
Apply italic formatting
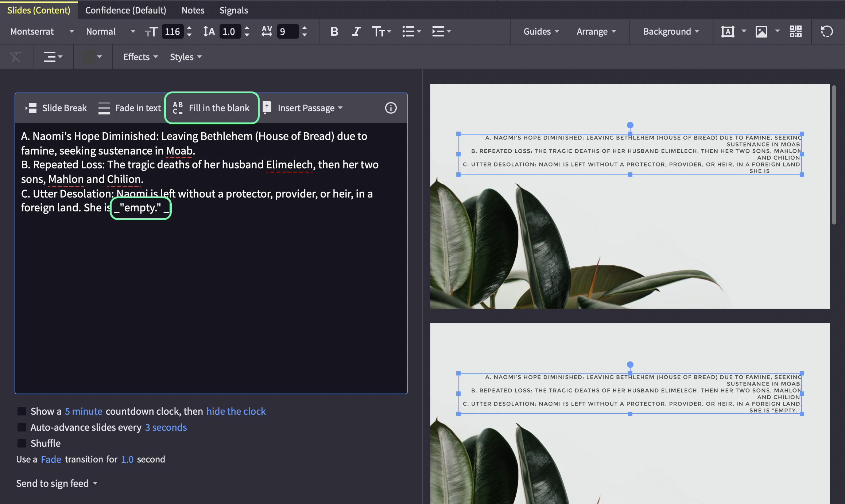[356, 32]
